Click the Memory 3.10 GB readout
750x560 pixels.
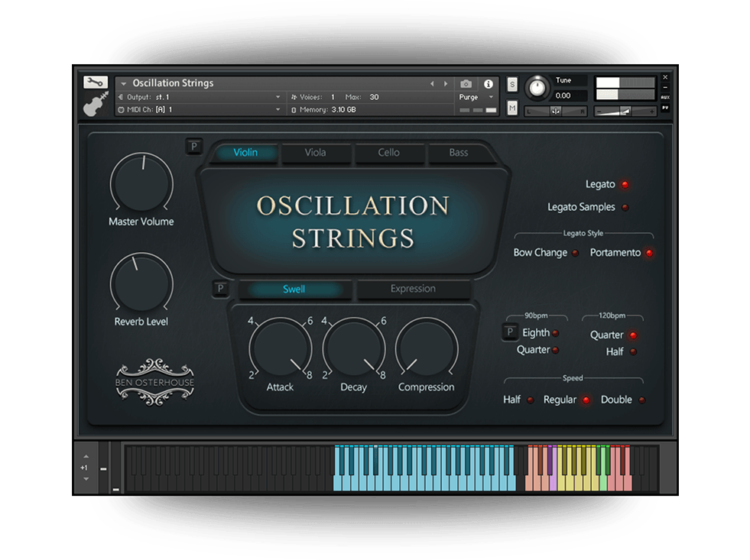tap(324, 110)
